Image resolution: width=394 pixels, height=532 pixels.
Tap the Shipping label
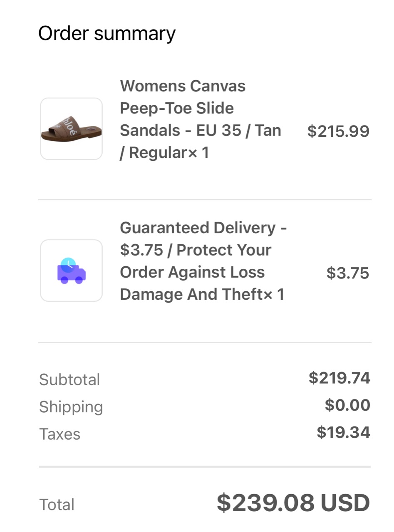pos(71,407)
